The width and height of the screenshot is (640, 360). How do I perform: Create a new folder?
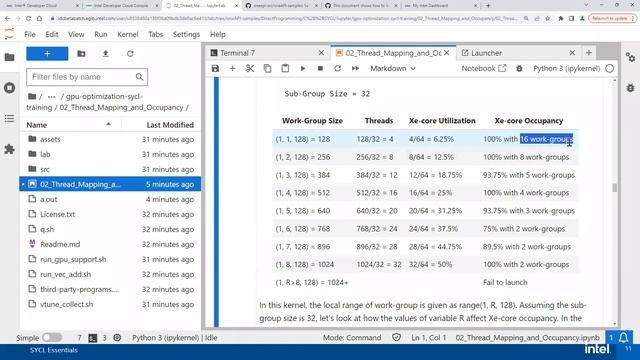click(x=81, y=53)
